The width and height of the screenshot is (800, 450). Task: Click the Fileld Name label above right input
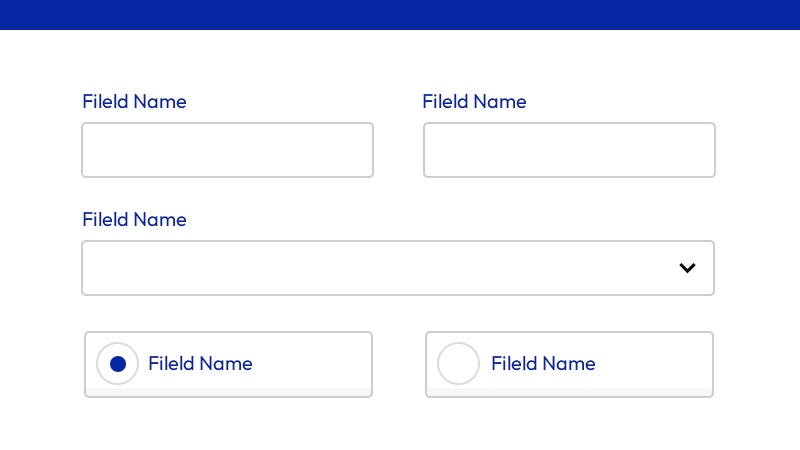click(474, 101)
